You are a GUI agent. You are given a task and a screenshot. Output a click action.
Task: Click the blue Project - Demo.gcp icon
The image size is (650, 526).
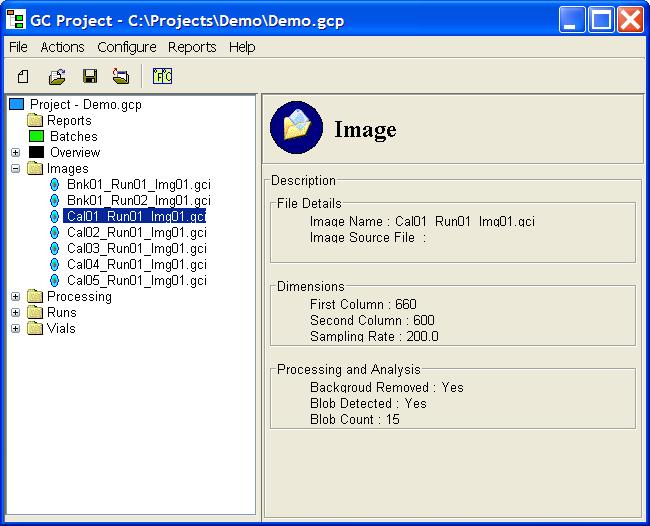[x=16, y=104]
